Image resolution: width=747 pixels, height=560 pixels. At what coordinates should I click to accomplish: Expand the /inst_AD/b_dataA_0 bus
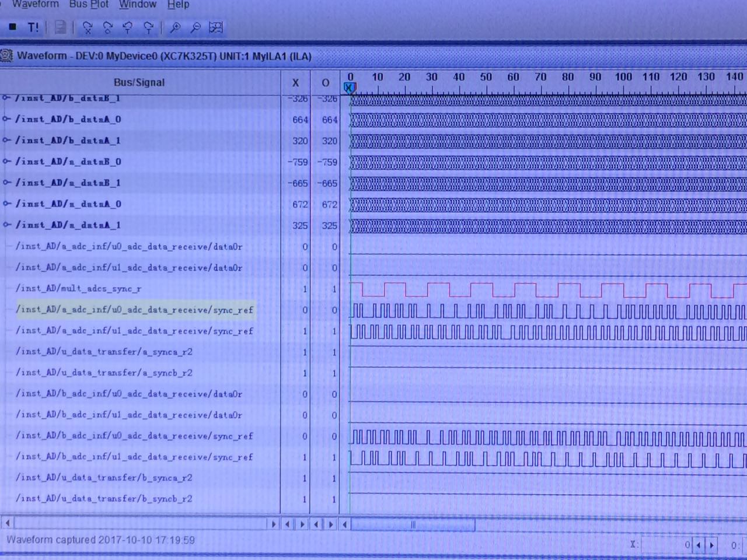(x=6, y=119)
